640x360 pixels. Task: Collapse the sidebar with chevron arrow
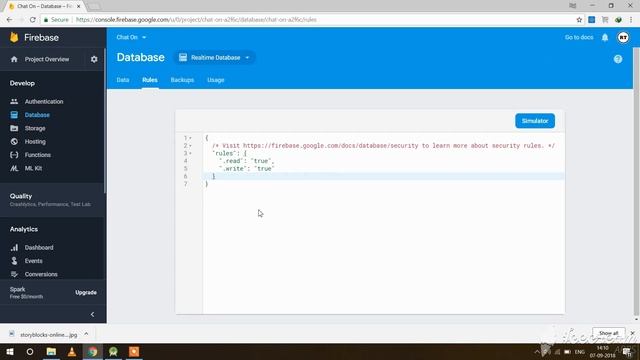click(92, 314)
